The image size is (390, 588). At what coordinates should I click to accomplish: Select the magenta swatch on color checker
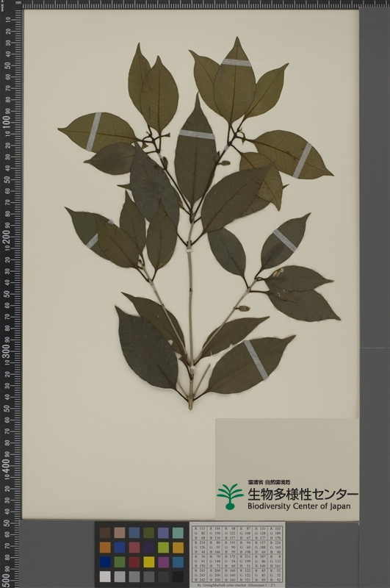[x=163, y=562]
